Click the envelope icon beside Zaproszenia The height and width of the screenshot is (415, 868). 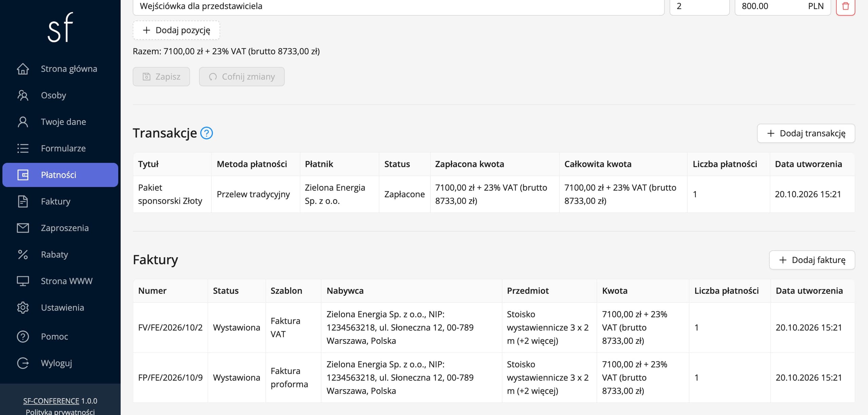23,228
